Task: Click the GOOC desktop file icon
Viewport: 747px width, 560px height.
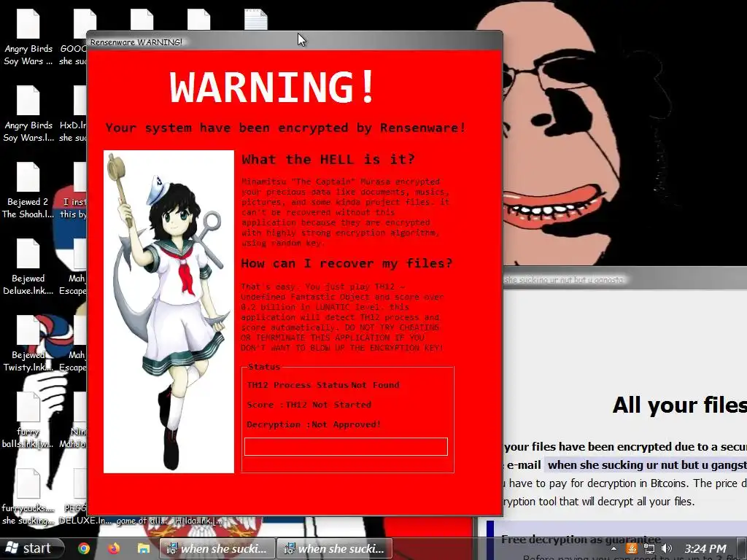Action: coord(73,38)
